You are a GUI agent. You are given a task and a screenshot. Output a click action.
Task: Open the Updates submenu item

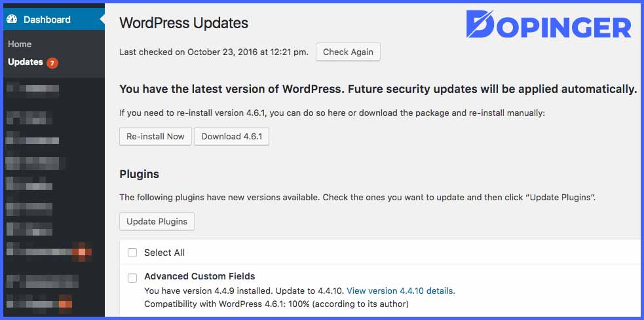26,62
